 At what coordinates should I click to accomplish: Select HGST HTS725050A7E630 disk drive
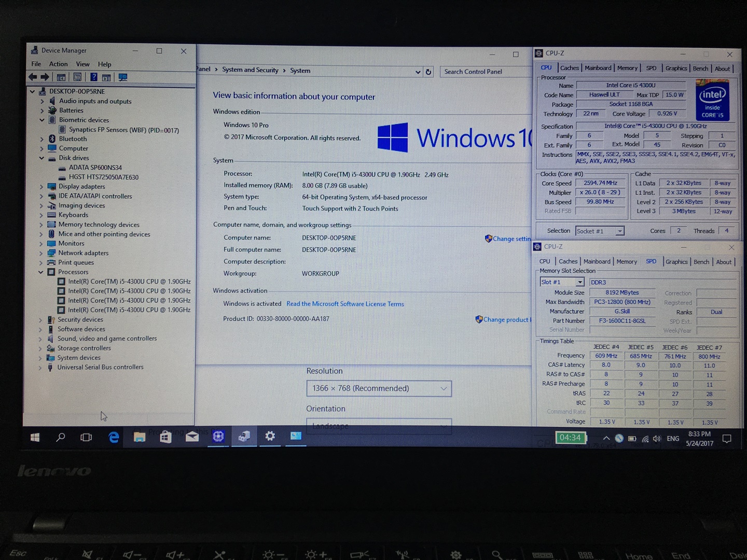pyautogui.click(x=104, y=177)
